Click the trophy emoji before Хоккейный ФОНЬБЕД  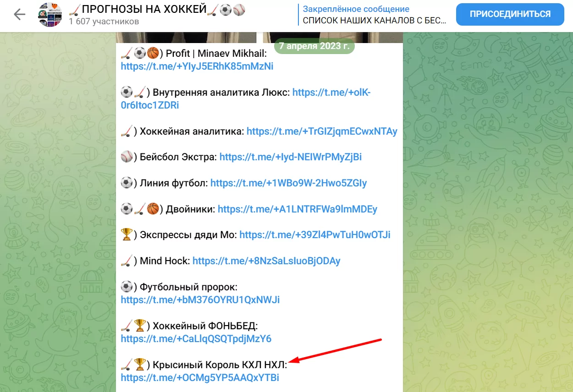tap(140, 326)
